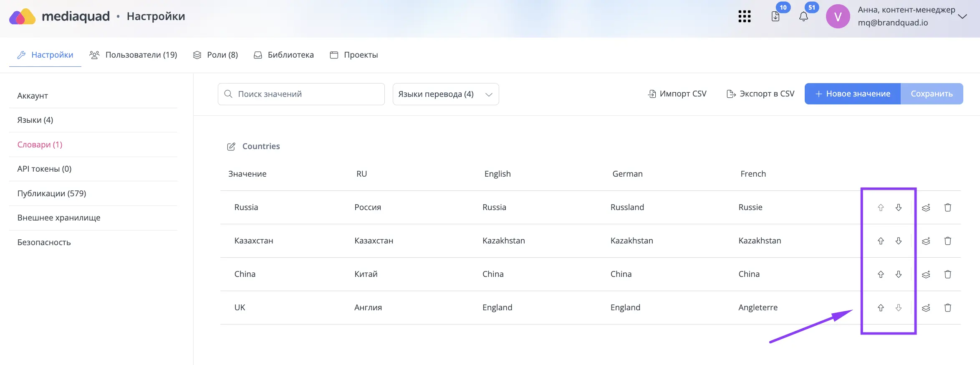The image size is (980, 365).
Task: Expand the user account menu chevron
Action: 962,17
